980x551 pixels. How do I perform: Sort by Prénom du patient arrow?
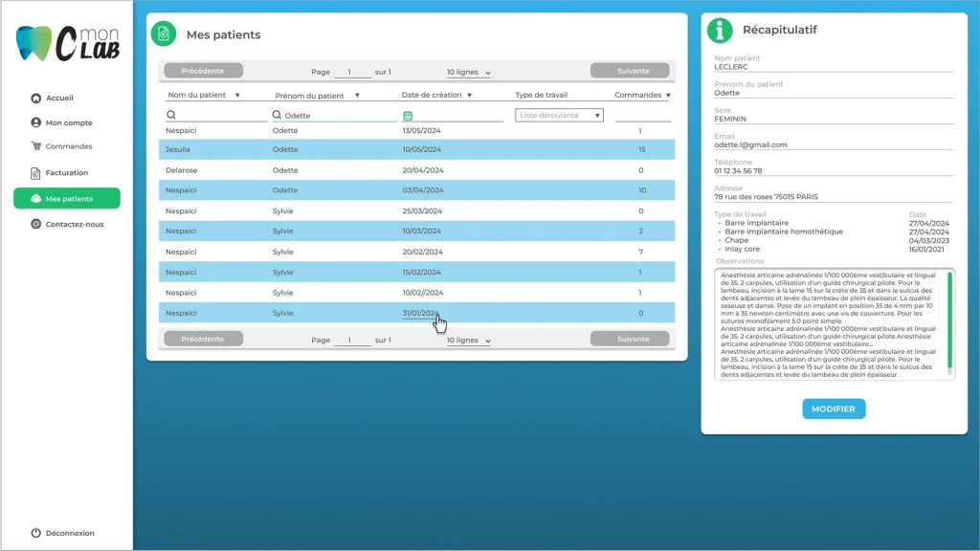pyautogui.click(x=358, y=96)
